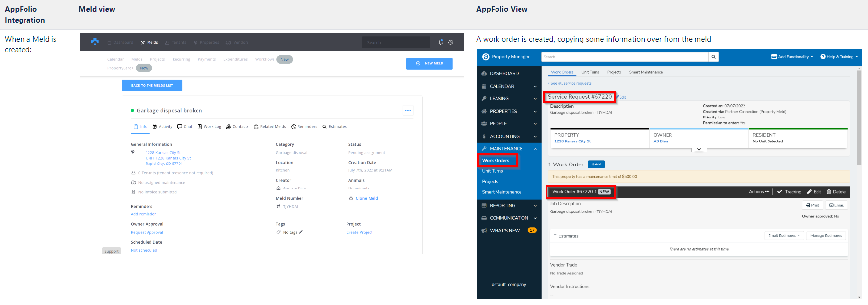This screenshot has height=305, width=868.
Task: Expand service request details chevron
Action: [699, 149]
